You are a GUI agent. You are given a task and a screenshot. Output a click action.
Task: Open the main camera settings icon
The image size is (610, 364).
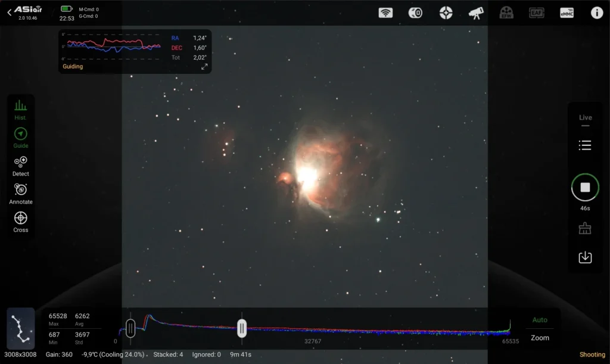(x=415, y=13)
